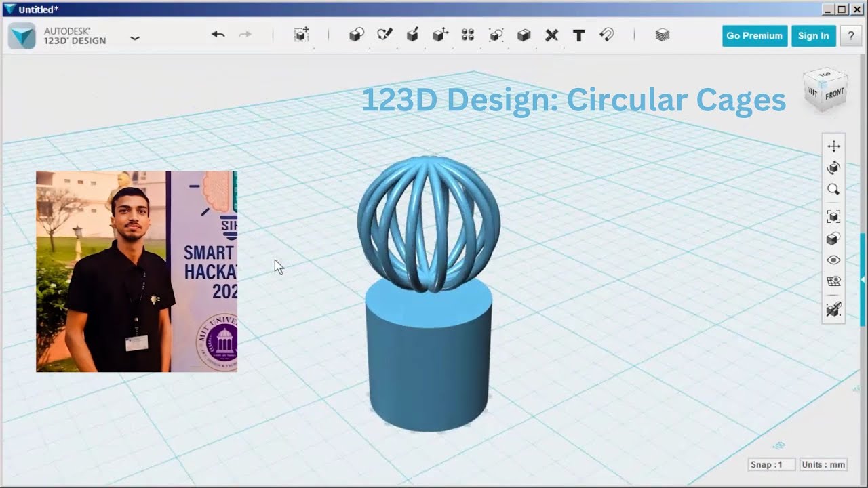Open the Modify tool
The width and height of the screenshot is (868, 488).
[440, 35]
